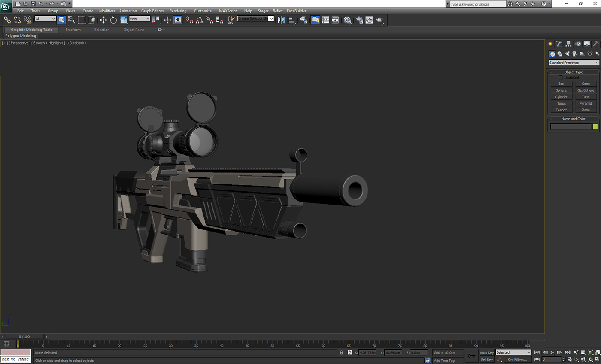601x364 pixels.
Task: Activate the Select and Rotate tool
Action: pyautogui.click(x=113, y=20)
